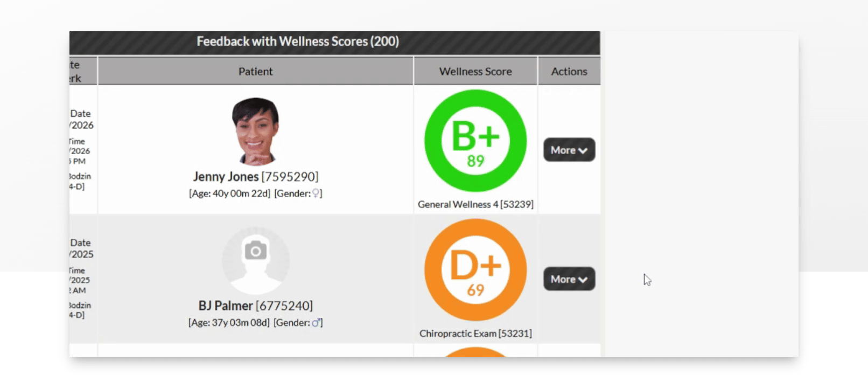This screenshot has height=388, width=868.
Task: Select Jenny Jones's B+ 89 wellness score badge
Action: click(x=475, y=141)
